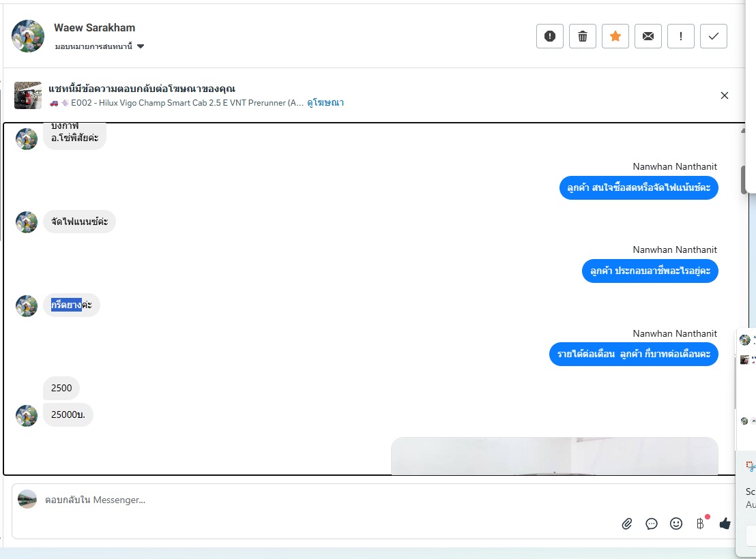Open the image attachment in chat
This screenshot has width=756, height=559.
pyautogui.click(x=555, y=456)
